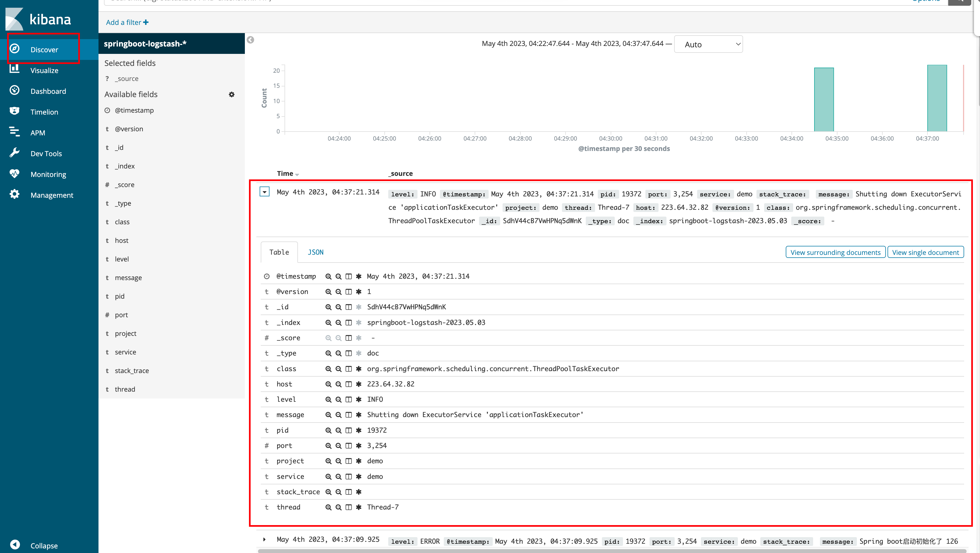Filter for field present on thread
Image resolution: width=980 pixels, height=553 pixels.
pyautogui.click(x=358, y=507)
